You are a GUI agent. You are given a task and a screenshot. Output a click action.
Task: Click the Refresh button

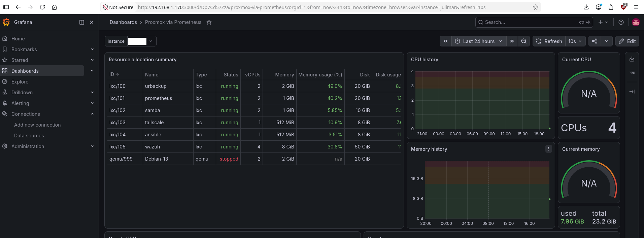(549, 41)
